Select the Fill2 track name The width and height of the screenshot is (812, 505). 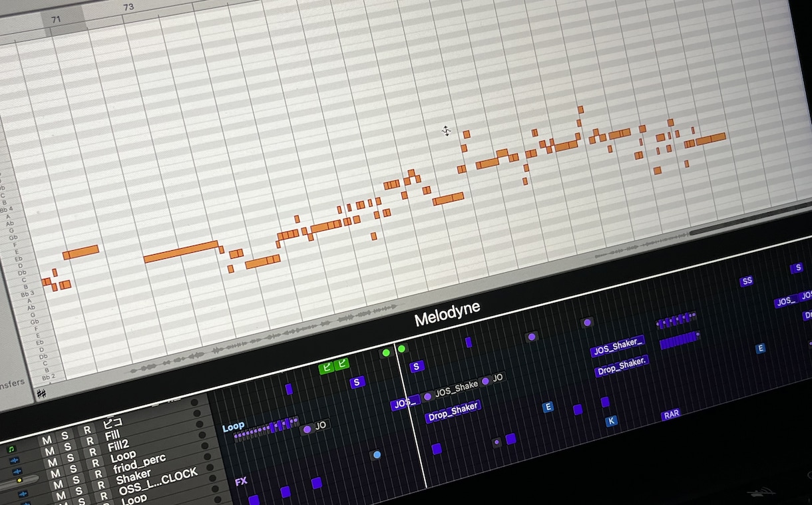click(118, 446)
